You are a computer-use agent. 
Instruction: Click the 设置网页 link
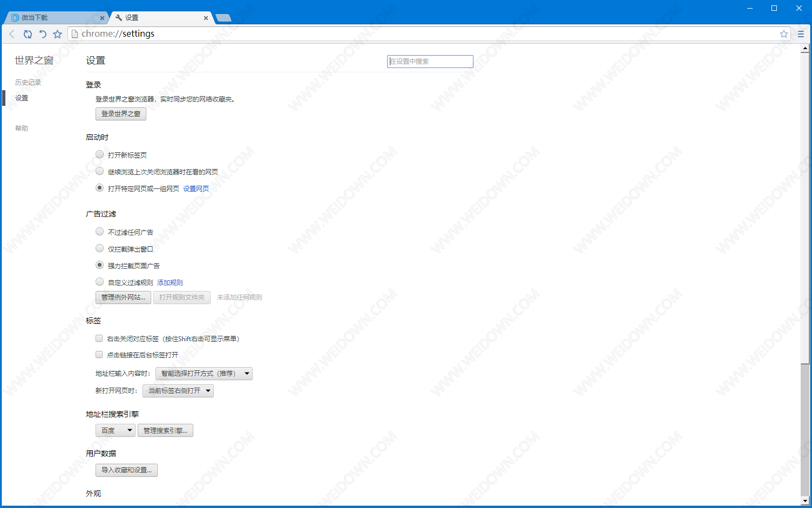196,189
